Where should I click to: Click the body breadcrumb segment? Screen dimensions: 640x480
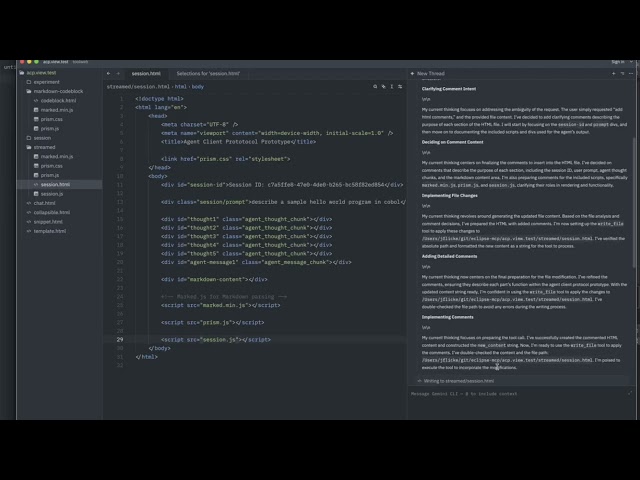click(198, 87)
